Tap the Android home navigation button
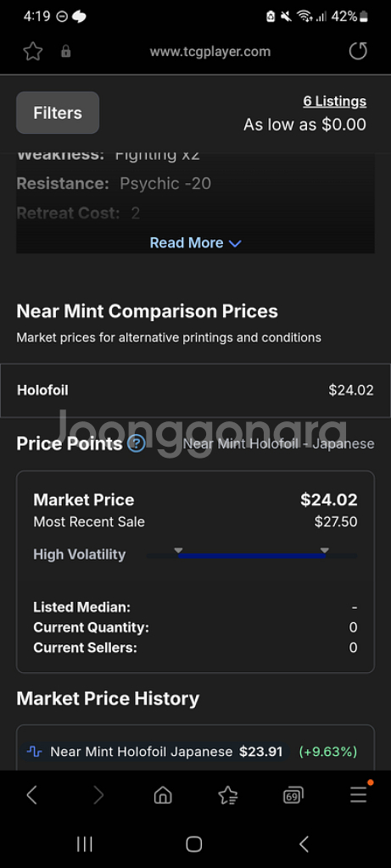This screenshot has height=868, width=391. 194,844
